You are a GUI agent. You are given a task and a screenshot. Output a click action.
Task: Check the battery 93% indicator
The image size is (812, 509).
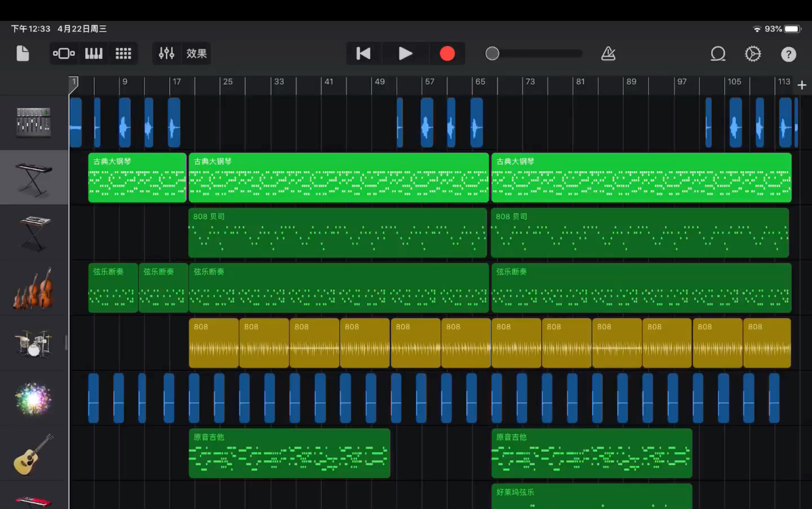pyautogui.click(x=783, y=29)
